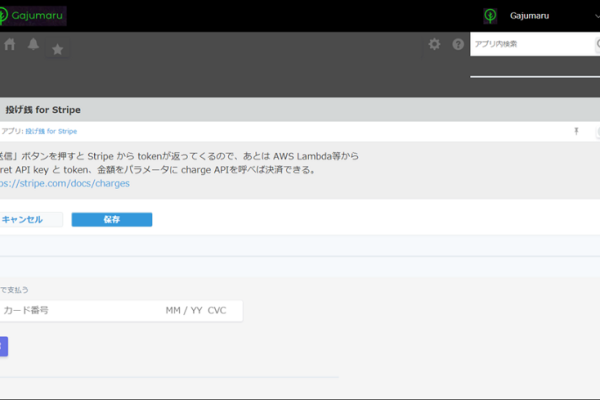Click the search button beside the search box
This screenshot has height=400, width=600.
tap(596, 44)
